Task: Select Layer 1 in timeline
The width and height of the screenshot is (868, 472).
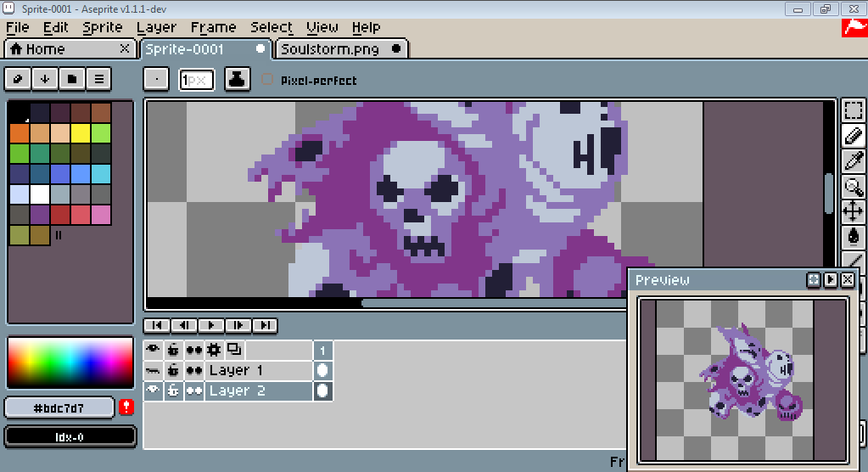Action: coord(259,370)
